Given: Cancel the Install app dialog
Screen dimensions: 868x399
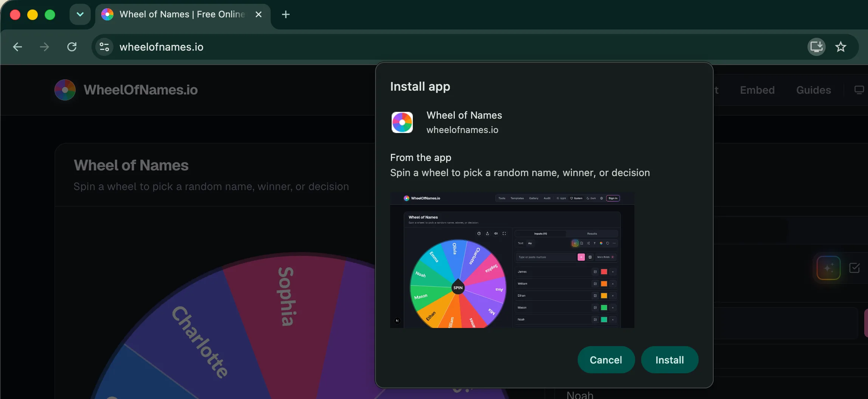Looking at the screenshot, I should (x=606, y=360).
